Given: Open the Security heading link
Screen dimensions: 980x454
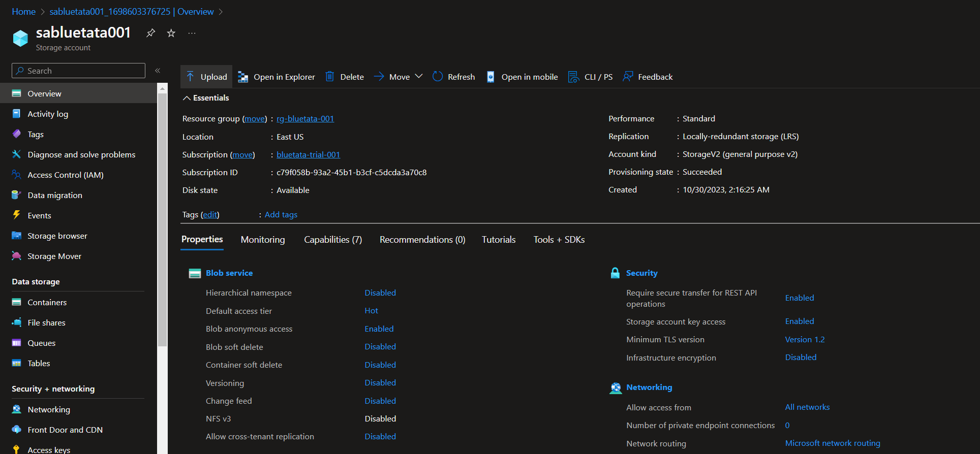Looking at the screenshot, I should 642,273.
